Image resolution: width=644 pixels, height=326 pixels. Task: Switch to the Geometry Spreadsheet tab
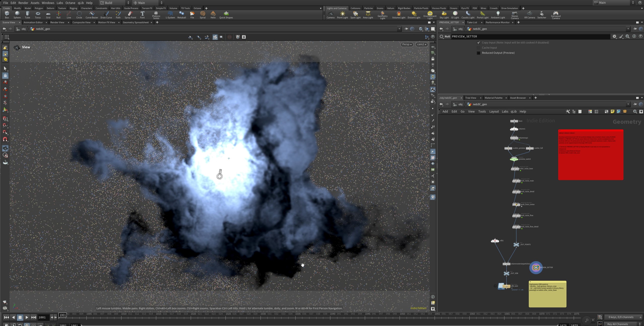(136, 22)
